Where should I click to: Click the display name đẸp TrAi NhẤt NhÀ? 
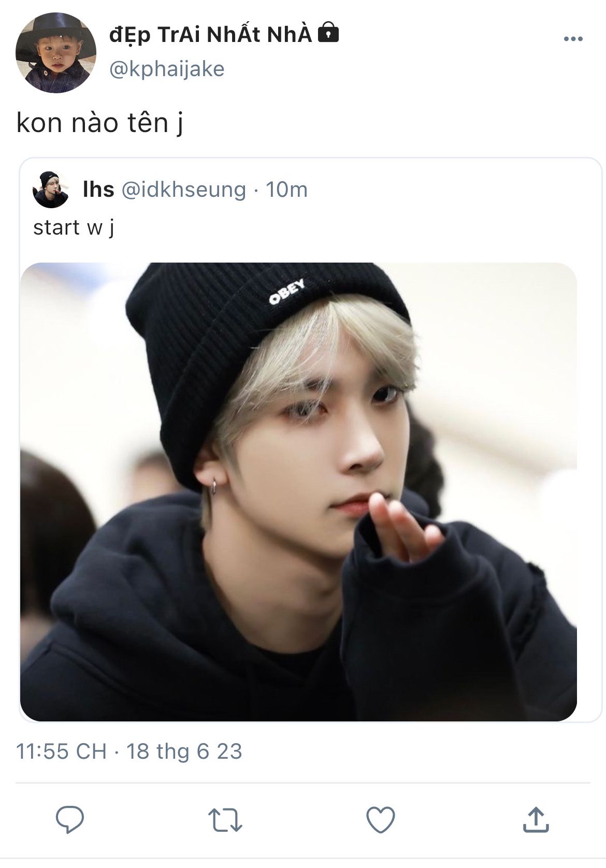tap(210, 35)
